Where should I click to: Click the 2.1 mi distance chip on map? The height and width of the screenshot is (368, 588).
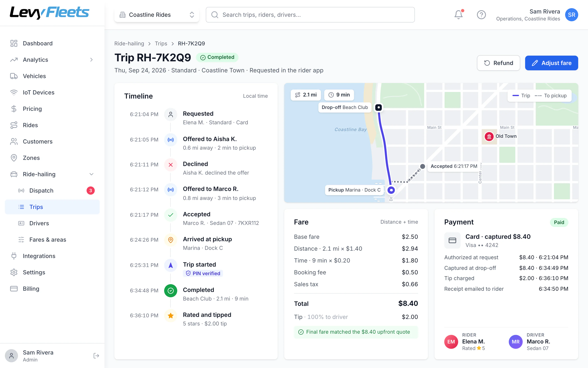pos(306,95)
